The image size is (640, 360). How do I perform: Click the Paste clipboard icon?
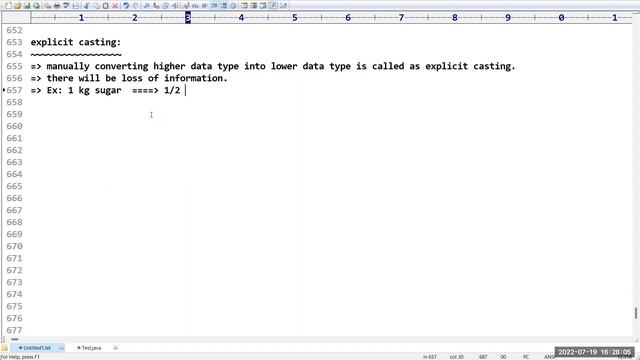[105, 6]
